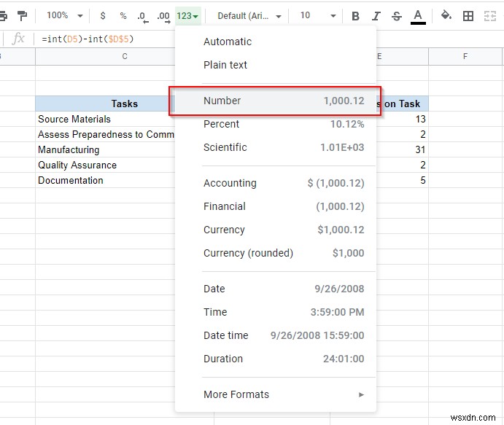Format as percent with % icon
Screen dimensions: 504x425
point(123,15)
